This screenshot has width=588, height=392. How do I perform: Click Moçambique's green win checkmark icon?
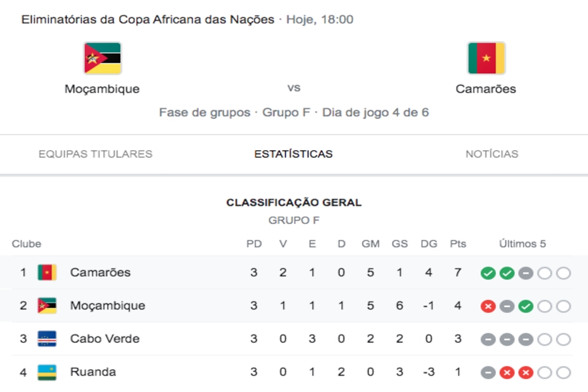click(525, 306)
